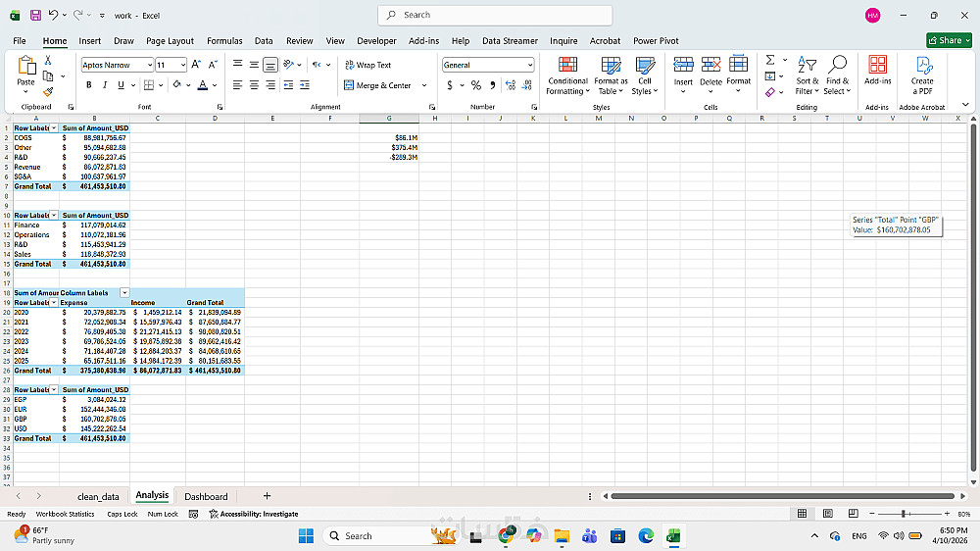
Task: Select the Format Painter brush
Action: [47, 92]
